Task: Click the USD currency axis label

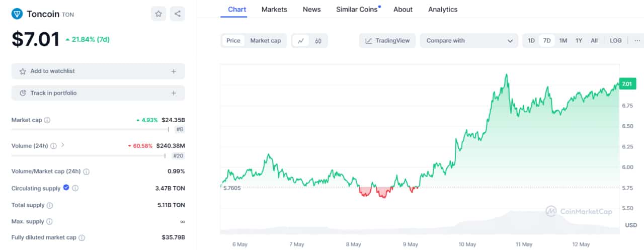Action: tap(631, 225)
